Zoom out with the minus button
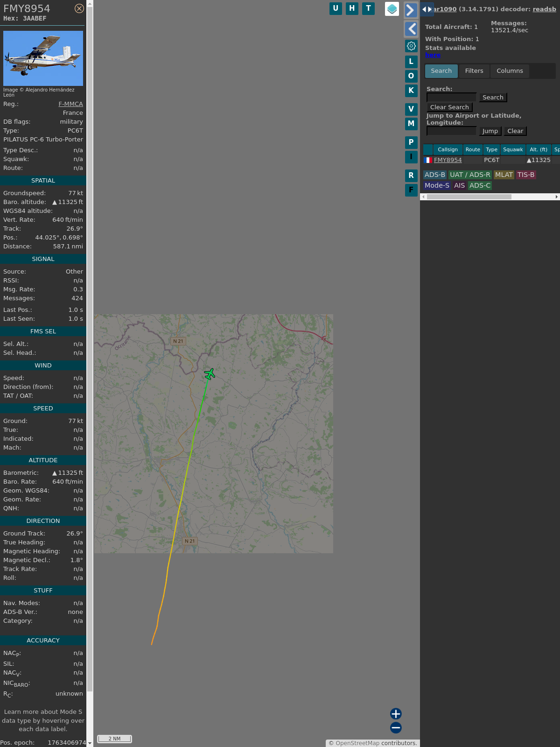The image size is (560, 747). pyautogui.click(x=396, y=727)
